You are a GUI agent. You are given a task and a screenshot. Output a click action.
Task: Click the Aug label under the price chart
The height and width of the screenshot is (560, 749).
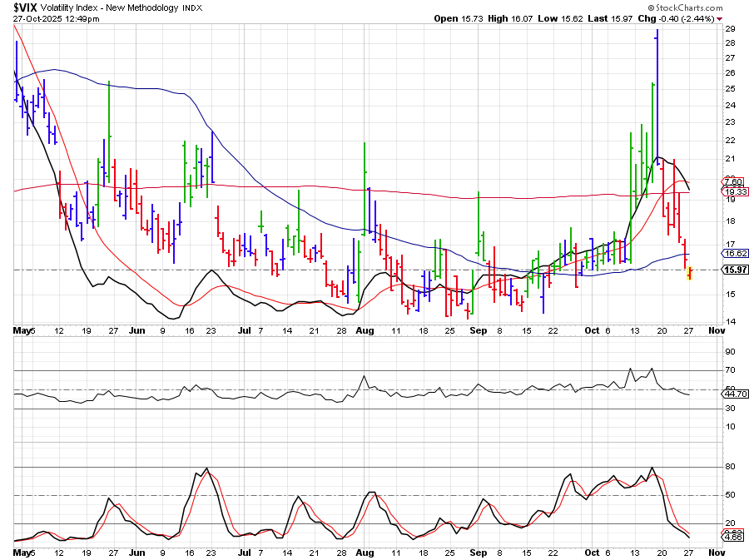coord(365,330)
